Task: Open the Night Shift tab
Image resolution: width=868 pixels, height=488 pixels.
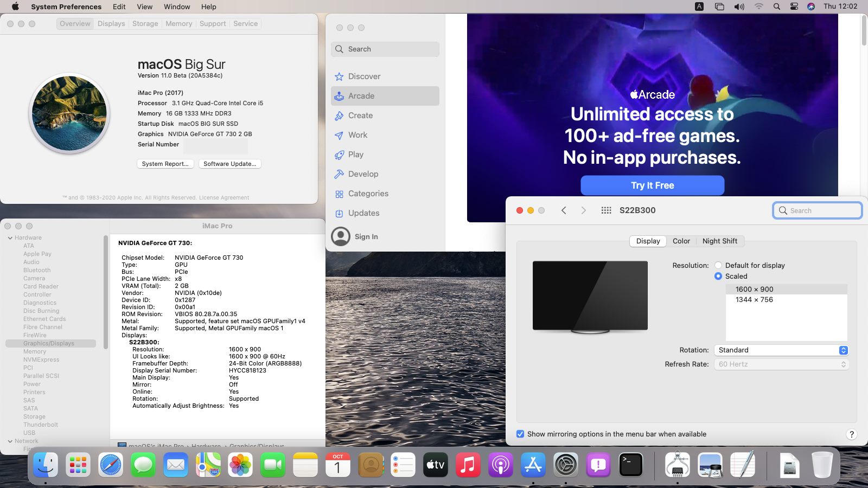Action: pos(720,241)
